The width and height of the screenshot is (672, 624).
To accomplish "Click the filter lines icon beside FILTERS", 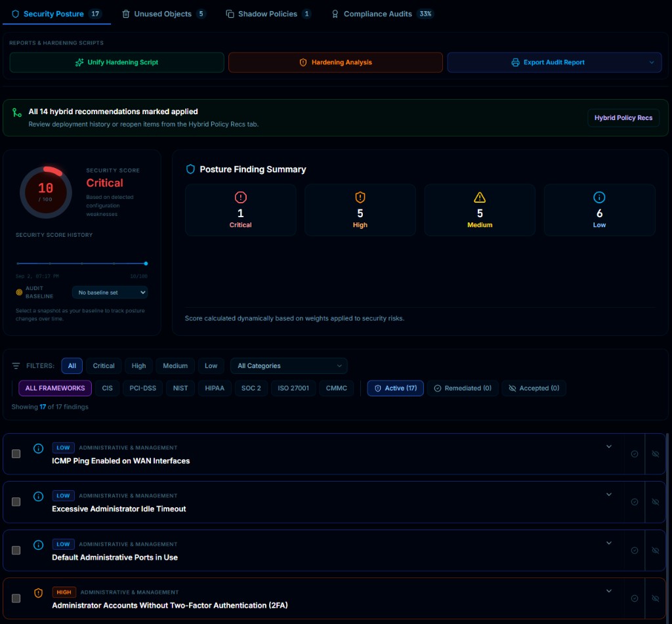I will click(x=16, y=365).
